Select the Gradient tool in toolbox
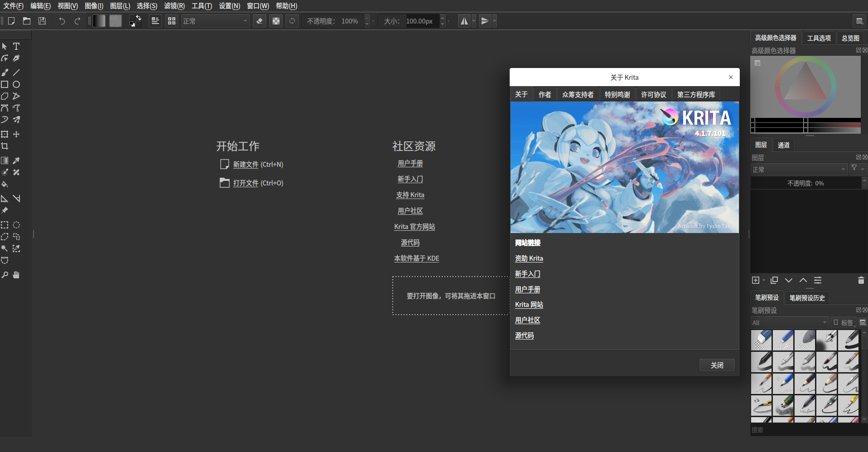The height and width of the screenshot is (452, 868). (5, 160)
